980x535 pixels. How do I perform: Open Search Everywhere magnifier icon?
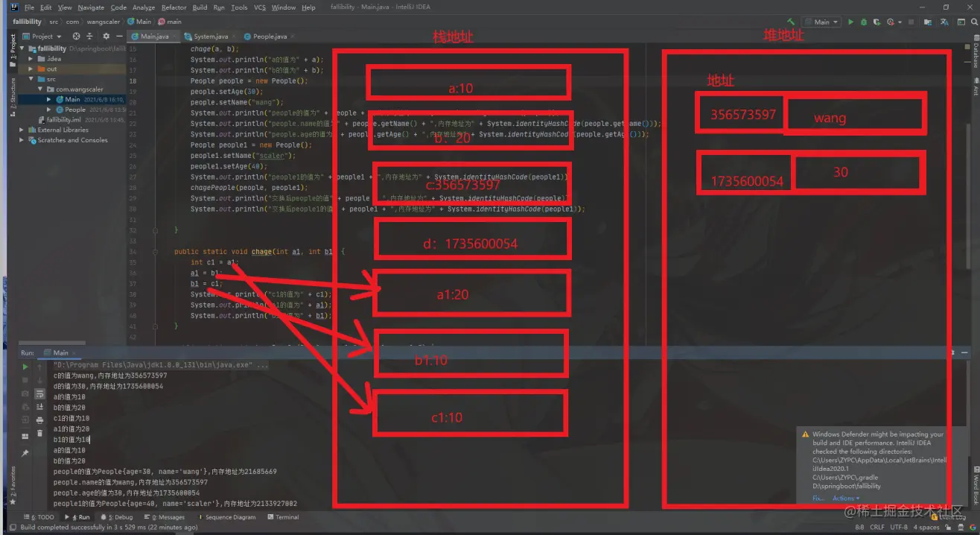click(973, 22)
